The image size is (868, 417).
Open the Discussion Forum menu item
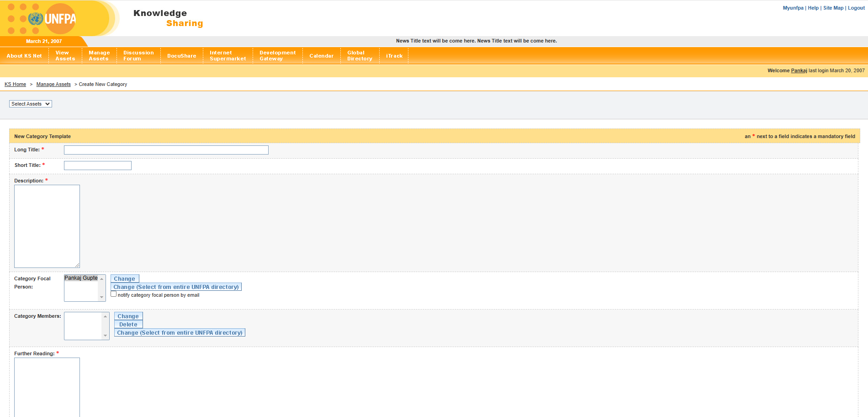point(138,56)
